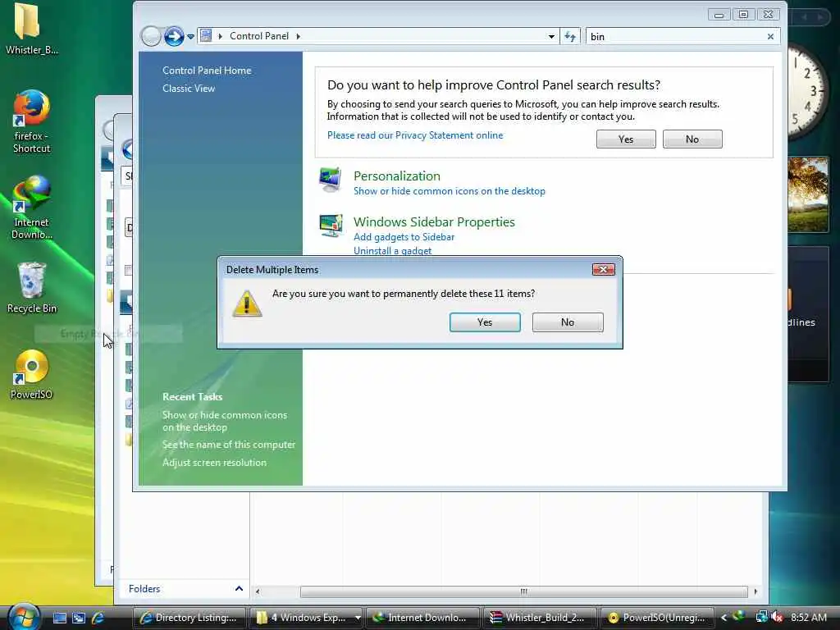The image size is (840, 630).
Task: Click the Forward navigation arrow
Action: click(174, 36)
